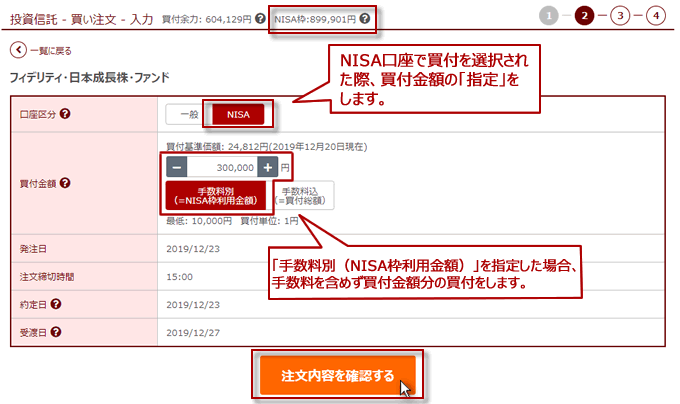680x404 pixels.
Task: Decrease amount with the minus button
Action: [177, 167]
